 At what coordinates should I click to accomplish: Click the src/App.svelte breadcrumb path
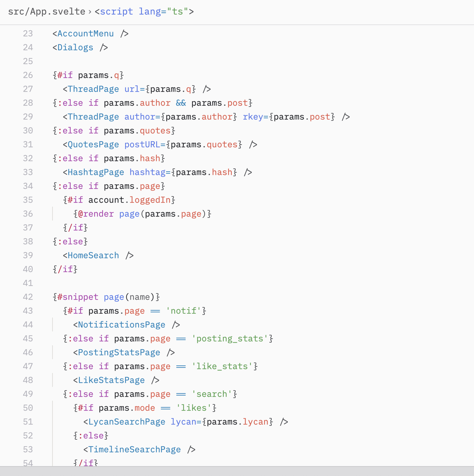click(47, 12)
